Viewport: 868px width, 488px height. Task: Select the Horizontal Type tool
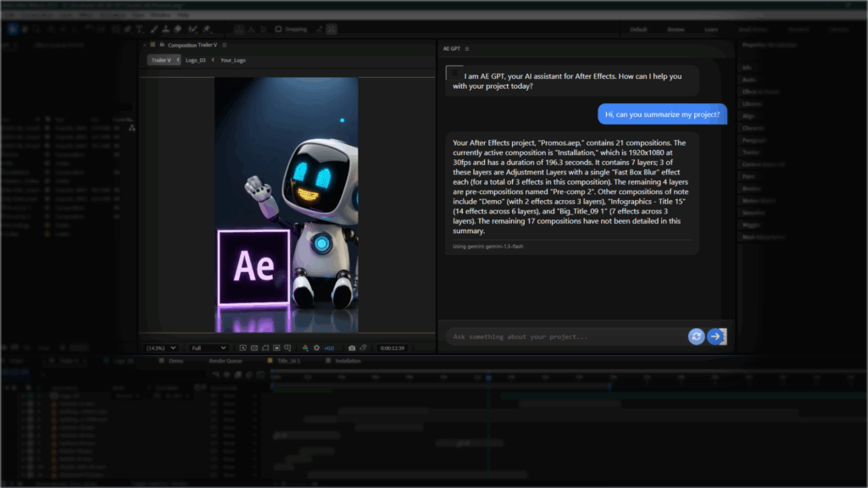click(139, 28)
